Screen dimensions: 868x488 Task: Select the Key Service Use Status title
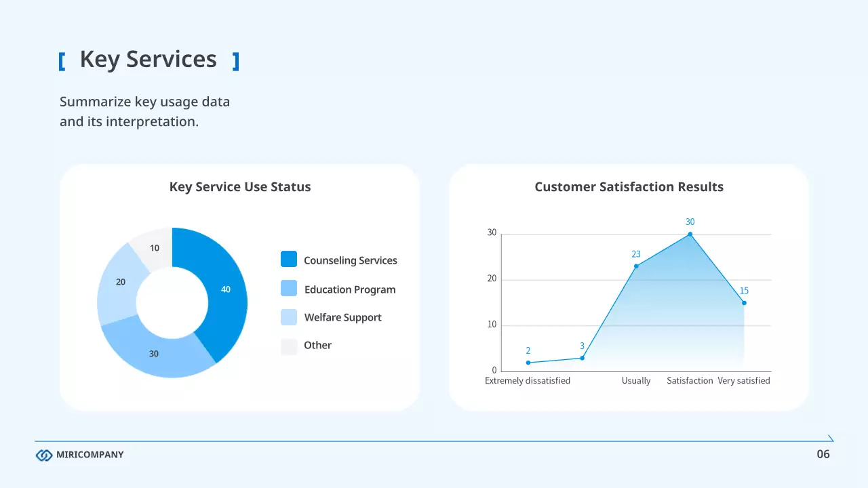(240, 187)
